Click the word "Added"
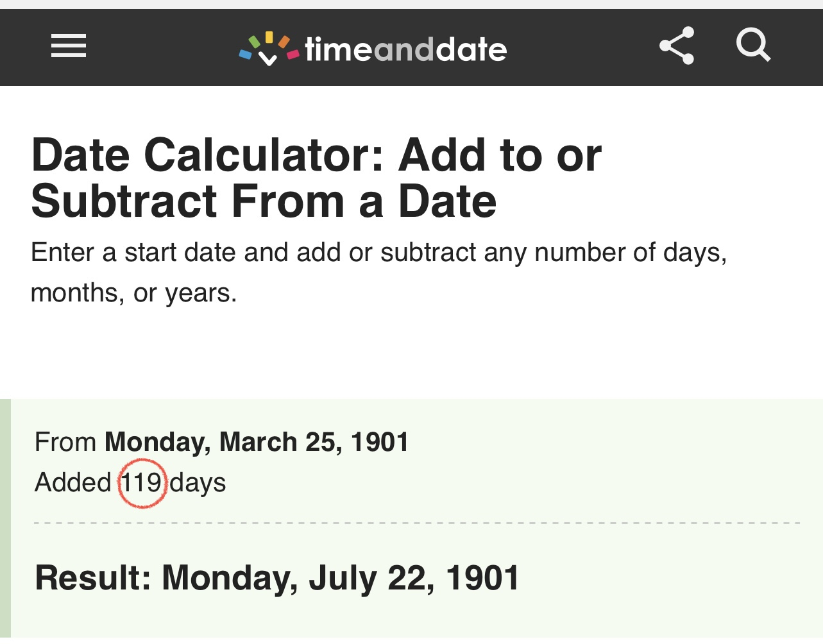The height and width of the screenshot is (644, 823). click(73, 483)
